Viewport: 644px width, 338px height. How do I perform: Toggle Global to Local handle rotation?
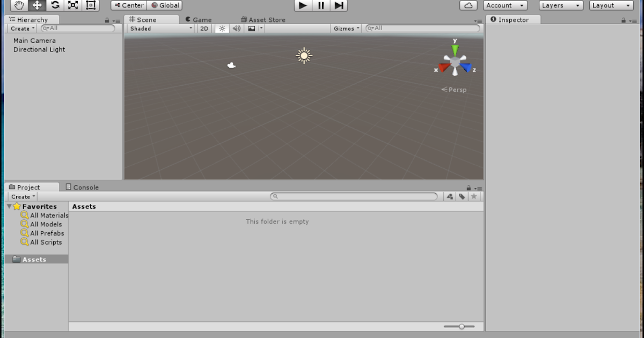point(165,5)
